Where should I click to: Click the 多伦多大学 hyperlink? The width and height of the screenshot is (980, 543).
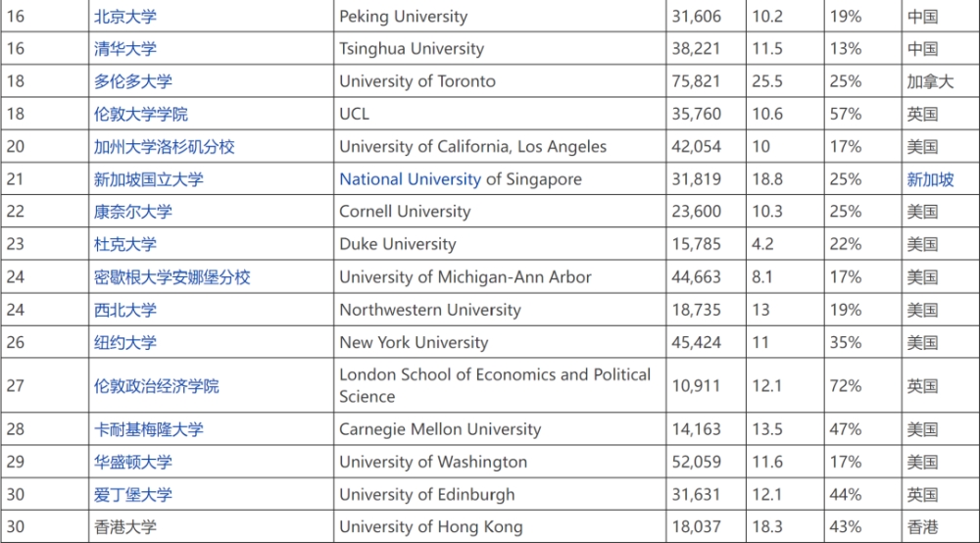(133, 81)
